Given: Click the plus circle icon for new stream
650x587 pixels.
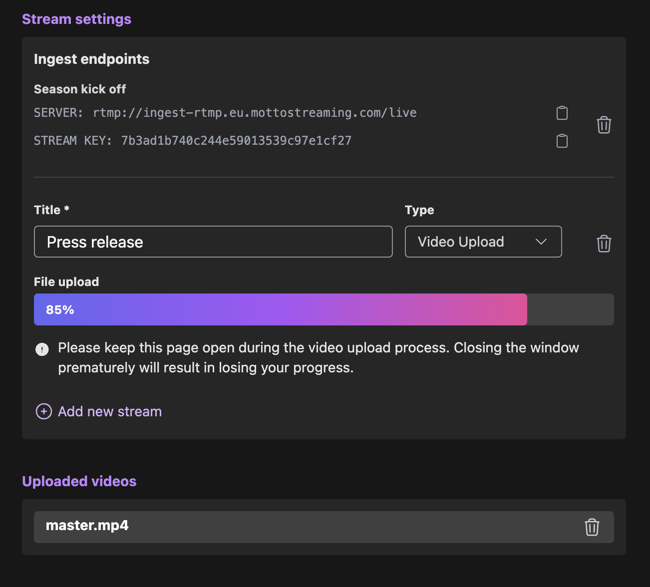Looking at the screenshot, I should coord(44,412).
